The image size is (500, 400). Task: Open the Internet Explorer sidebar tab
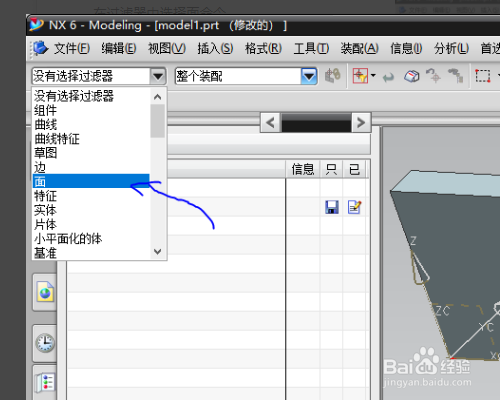[45, 292]
